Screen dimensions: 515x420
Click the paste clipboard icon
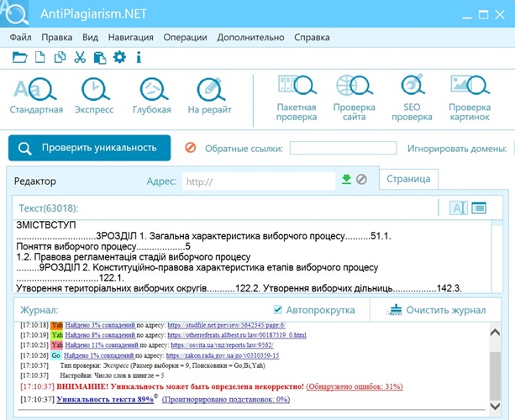click(x=99, y=57)
